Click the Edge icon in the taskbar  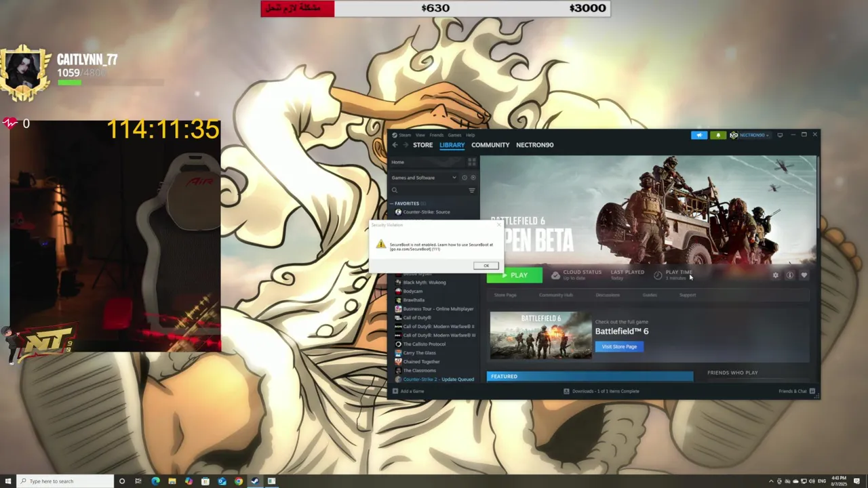point(155,481)
